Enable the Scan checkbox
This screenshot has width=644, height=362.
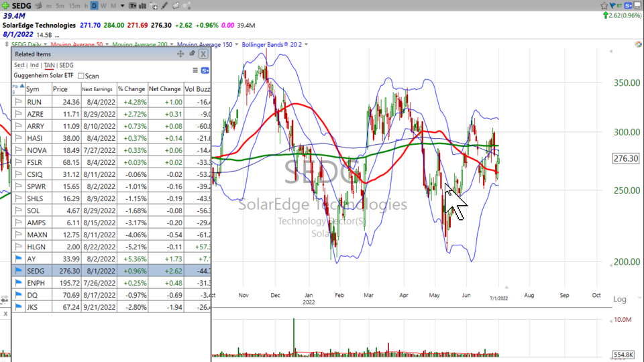[x=81, y=76]
